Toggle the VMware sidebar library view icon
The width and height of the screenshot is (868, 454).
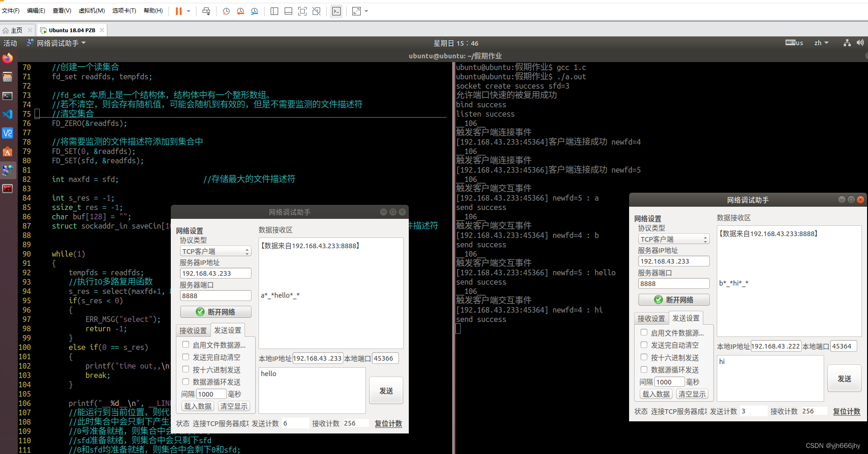click(274, 11)
